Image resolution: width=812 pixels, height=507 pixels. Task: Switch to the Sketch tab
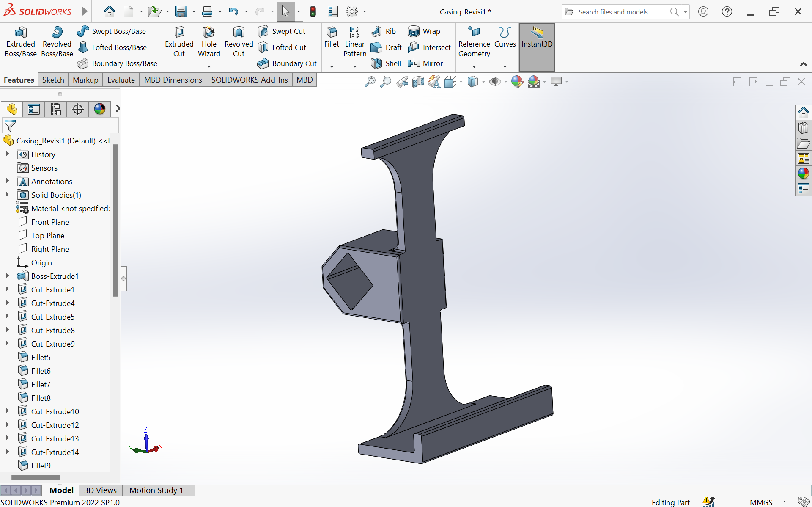coord(53,80)
